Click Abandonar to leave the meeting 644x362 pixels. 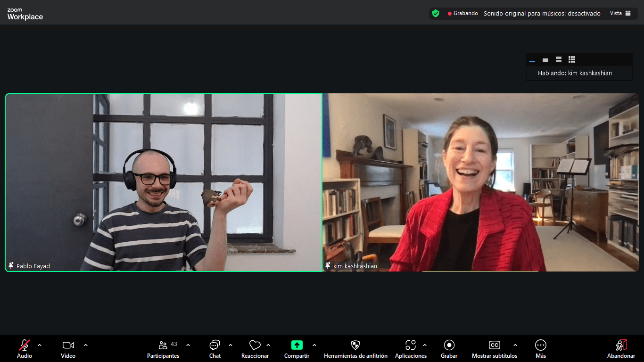click(621, 346)
